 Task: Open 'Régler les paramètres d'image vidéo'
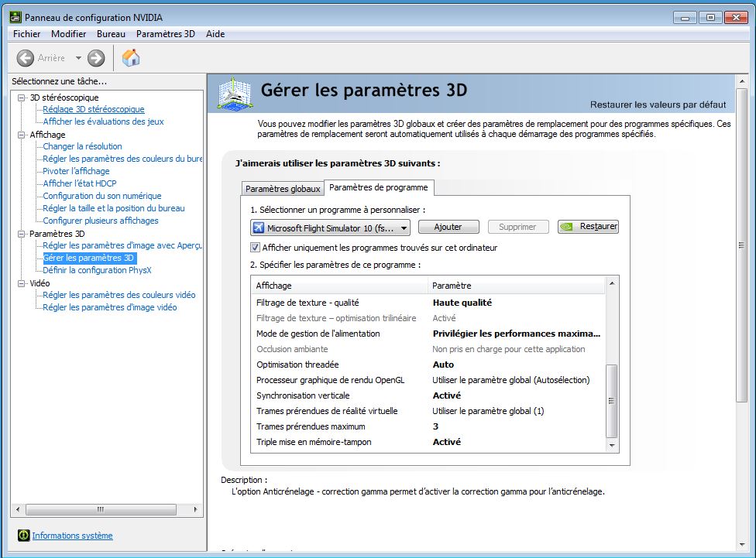pos(110,307)
